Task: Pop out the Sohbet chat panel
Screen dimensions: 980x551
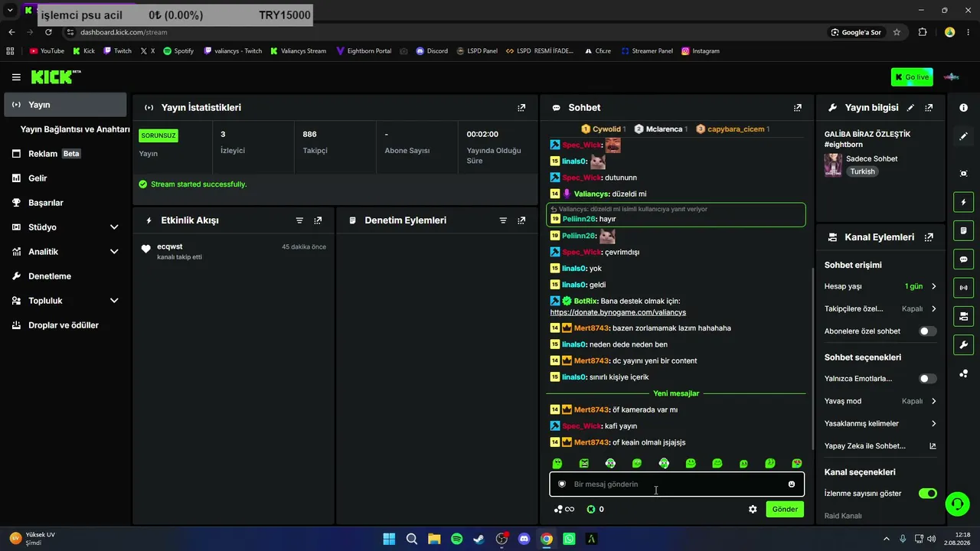Action: (x=798, y=108)
